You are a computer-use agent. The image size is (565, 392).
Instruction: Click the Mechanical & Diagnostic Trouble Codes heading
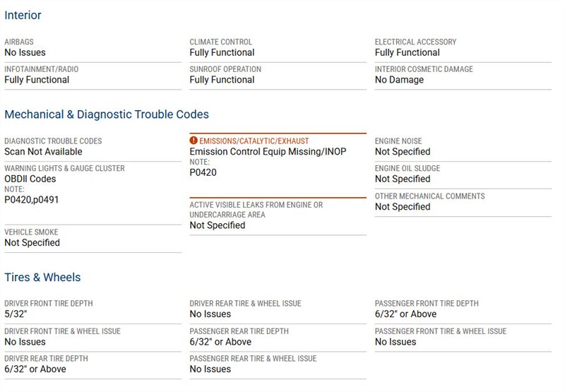pyautogui.click(x=107, y=114)
